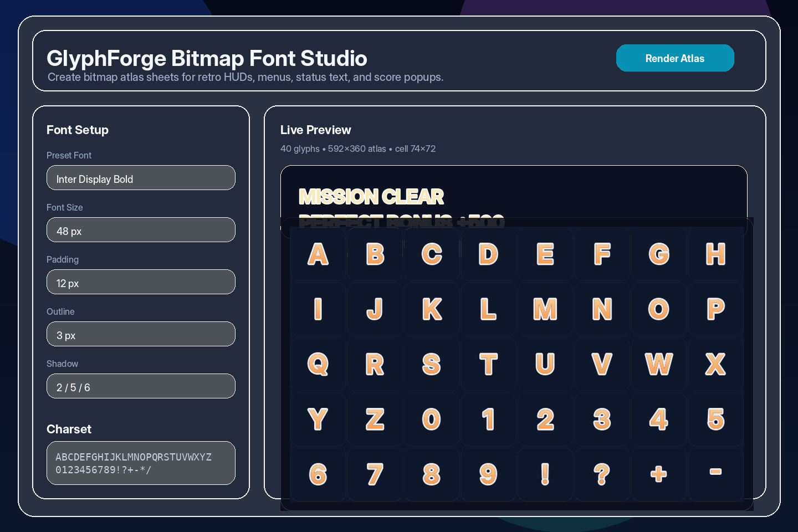
Task: Click into the Charset text box
Action: click(x=141, y=463)
